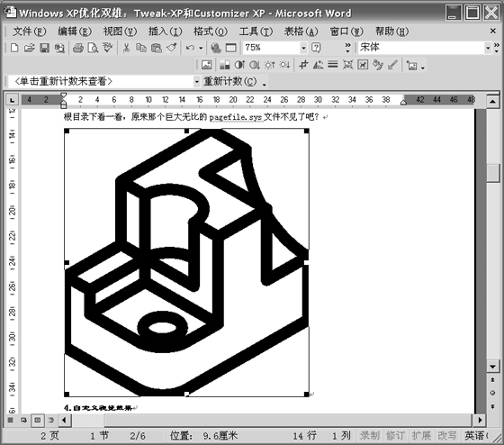The width and height of the screenshot is (504, 445).
Task: Open the picture Color control
Action: tap(225, 65)
